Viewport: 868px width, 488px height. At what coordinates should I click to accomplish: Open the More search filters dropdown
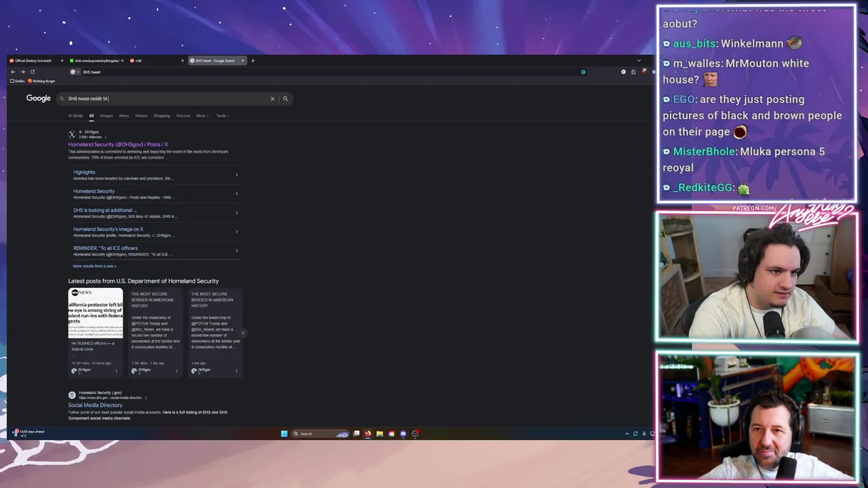pos(202,116)
